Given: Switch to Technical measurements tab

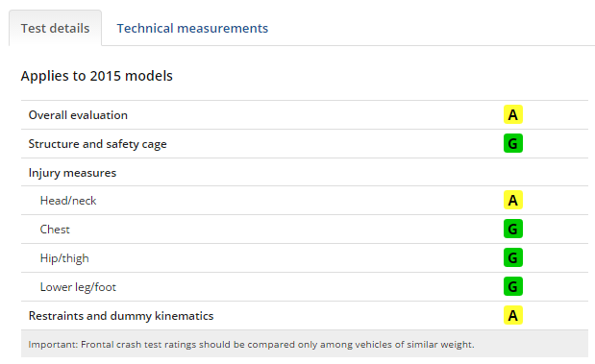Looking at the screenshot, I should pos(192,29).
